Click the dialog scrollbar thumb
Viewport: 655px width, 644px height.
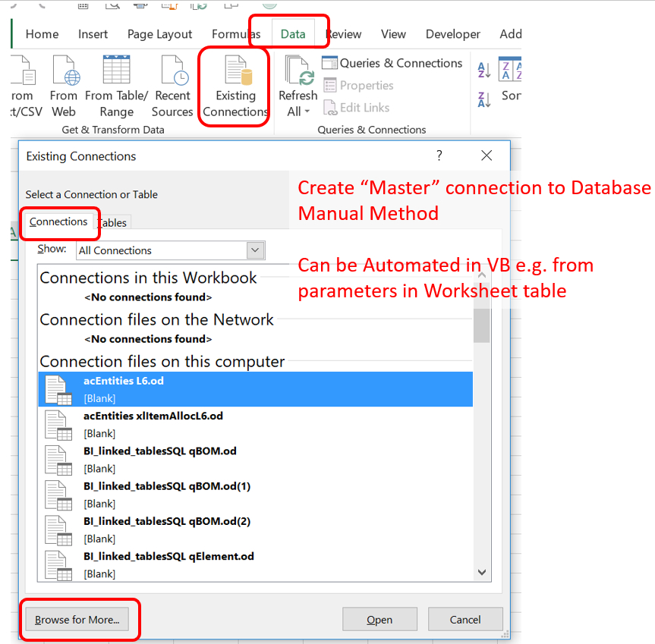pyautogui.click(x=481, y=326)
